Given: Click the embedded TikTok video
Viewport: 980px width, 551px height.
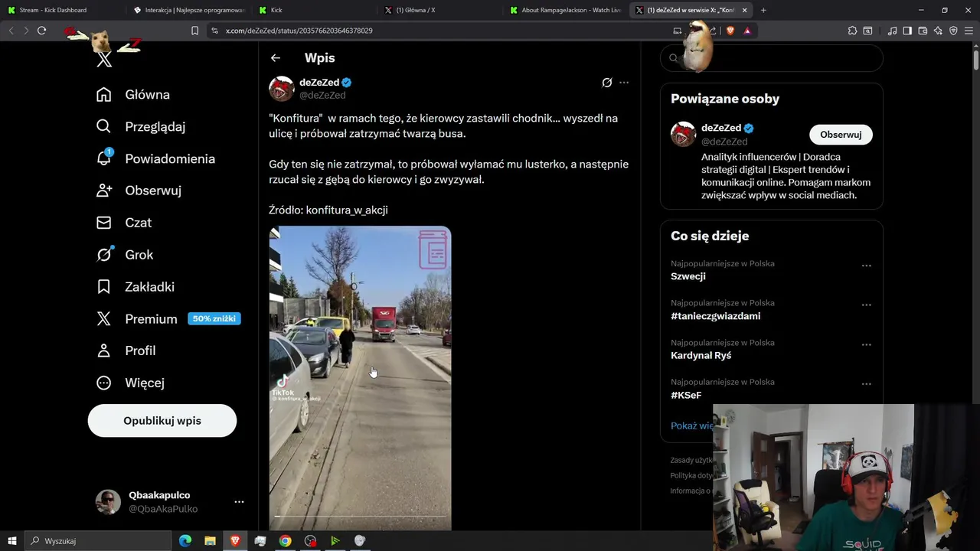Looking at the screenshot, I should pyautogui.click(x=360, y=378).
